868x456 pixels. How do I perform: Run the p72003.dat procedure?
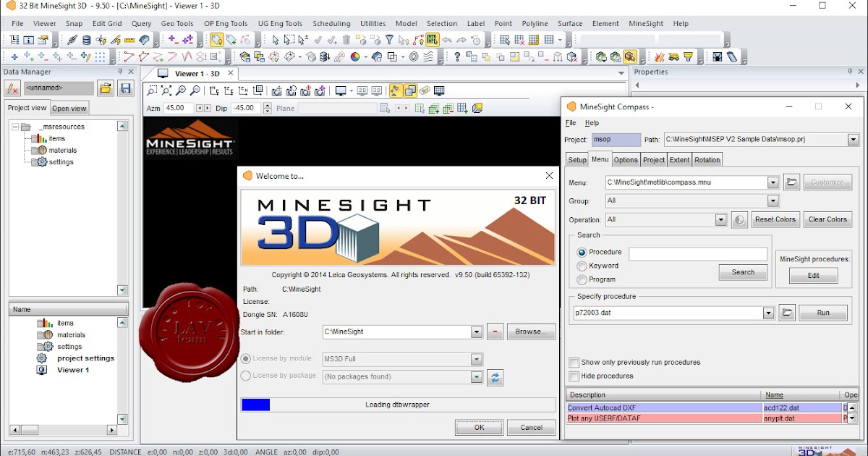[823, 313]
